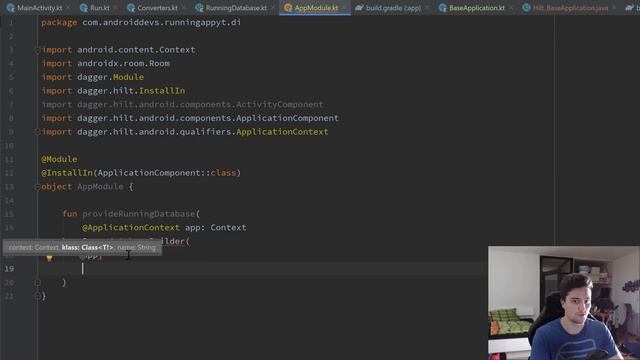The width and height of the screenshot is (640, 360).
Task: Click the Kotlin file icon on Converters.kt tab
Action: tap(131, 8)
